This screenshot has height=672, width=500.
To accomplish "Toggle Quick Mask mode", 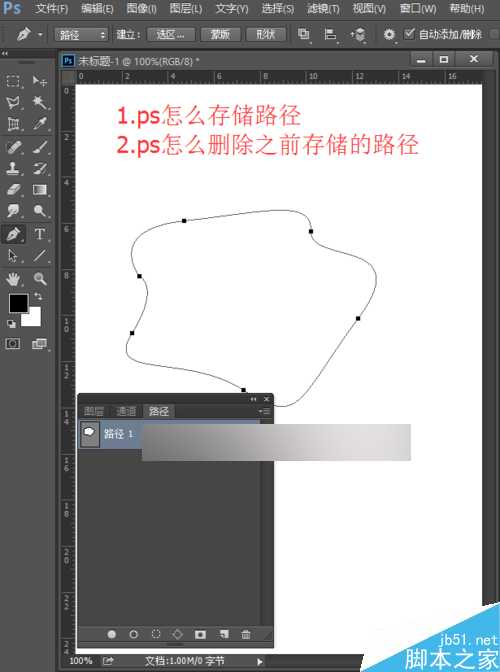I will click(13, 344).
